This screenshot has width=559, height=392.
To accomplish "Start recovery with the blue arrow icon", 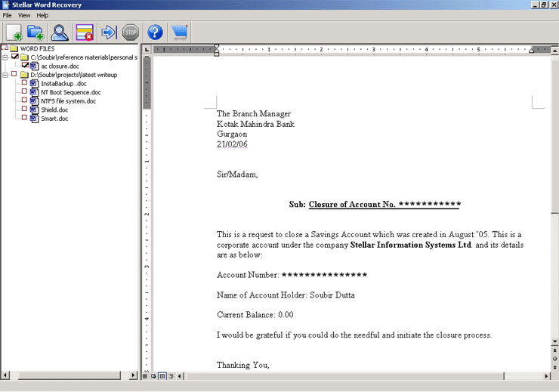I will (x=109, y=32).
